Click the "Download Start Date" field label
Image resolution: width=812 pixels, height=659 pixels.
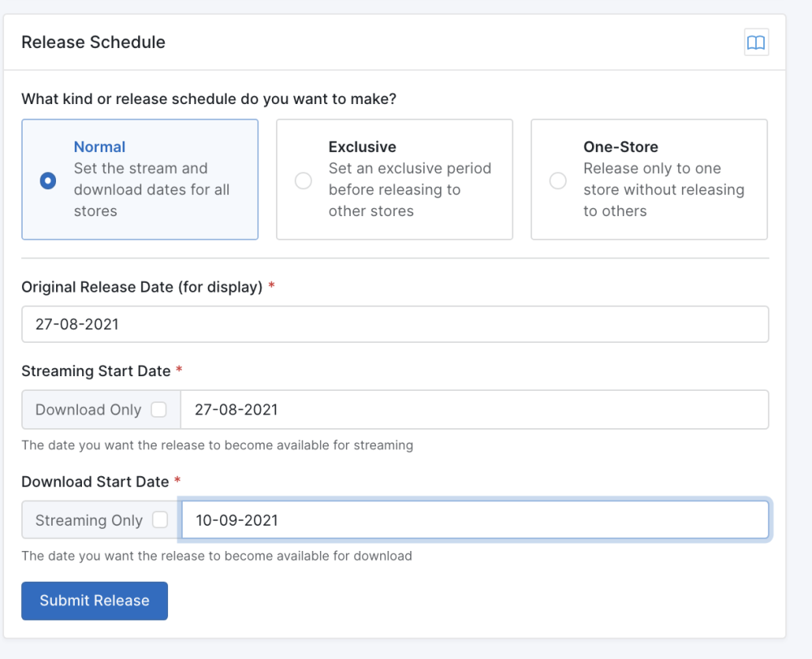pyautogui.click(x=95, y=482)
